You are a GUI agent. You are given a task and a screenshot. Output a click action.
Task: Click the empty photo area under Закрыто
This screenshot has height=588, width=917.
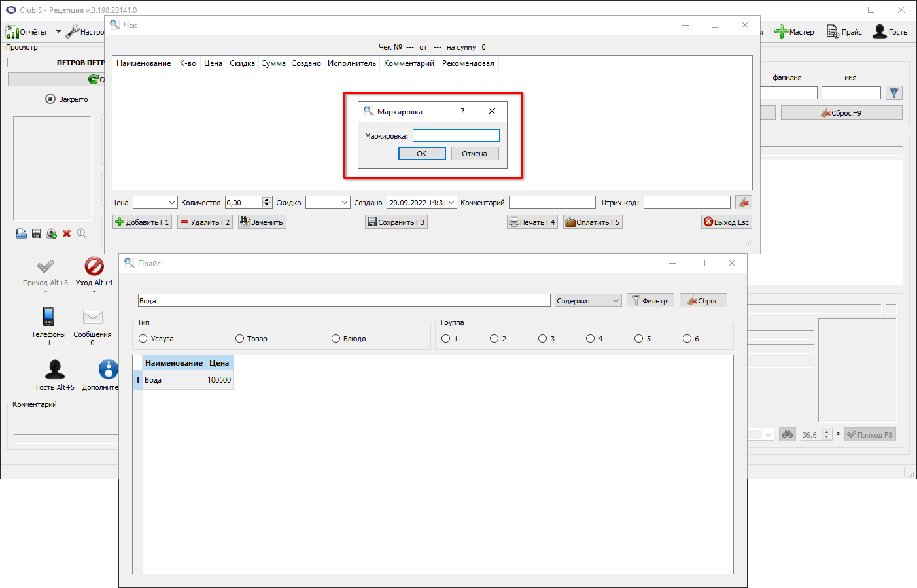[52, 168]
